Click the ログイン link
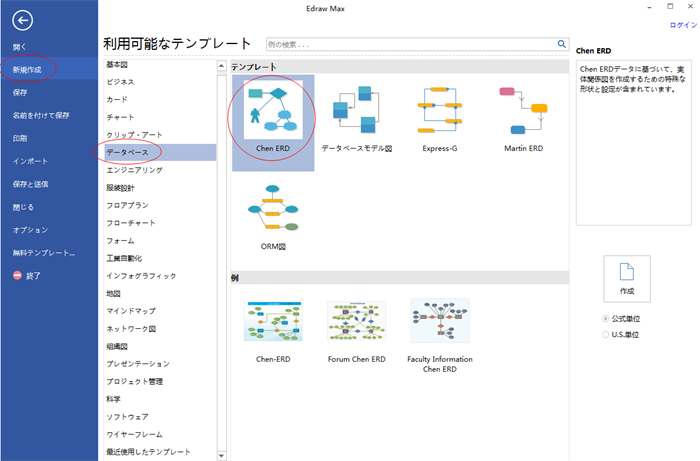Image resolution: width=700 pixels, height=461 pixels. [x=683, y=25]
